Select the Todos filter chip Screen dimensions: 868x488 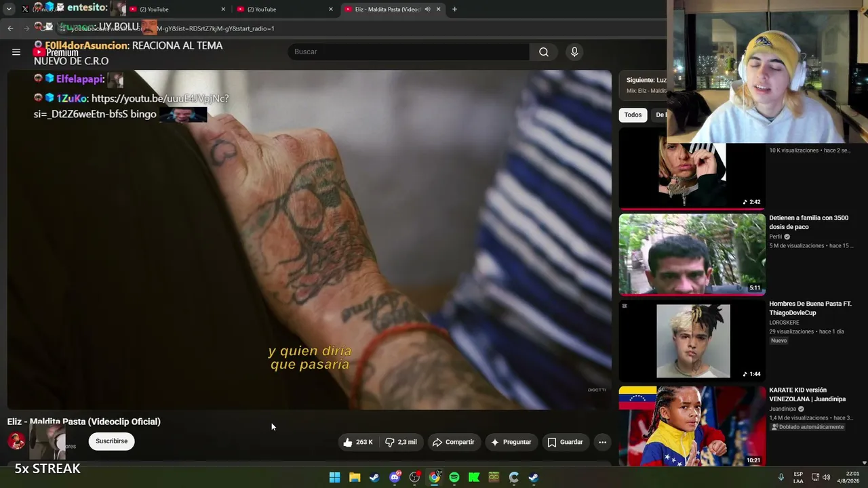(633, 115)
